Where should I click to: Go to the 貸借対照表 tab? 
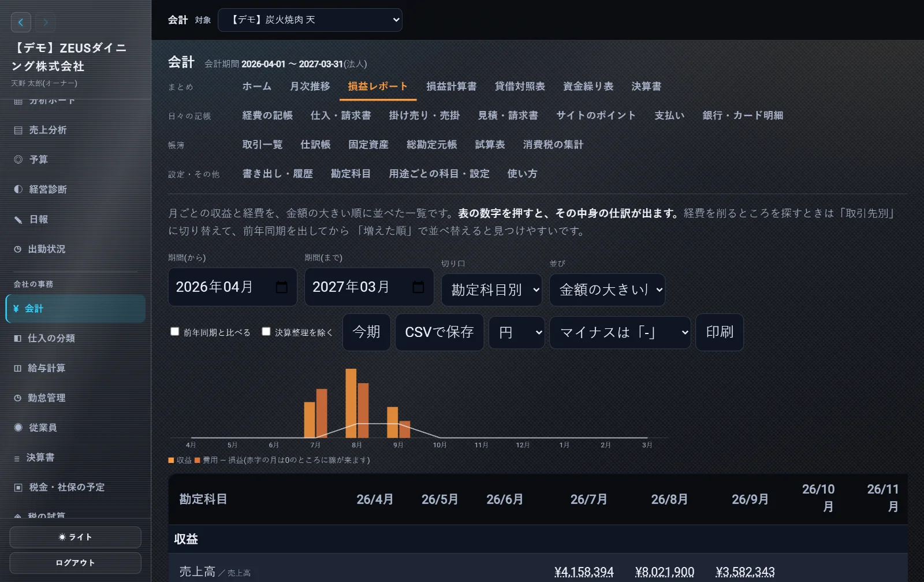520,86
